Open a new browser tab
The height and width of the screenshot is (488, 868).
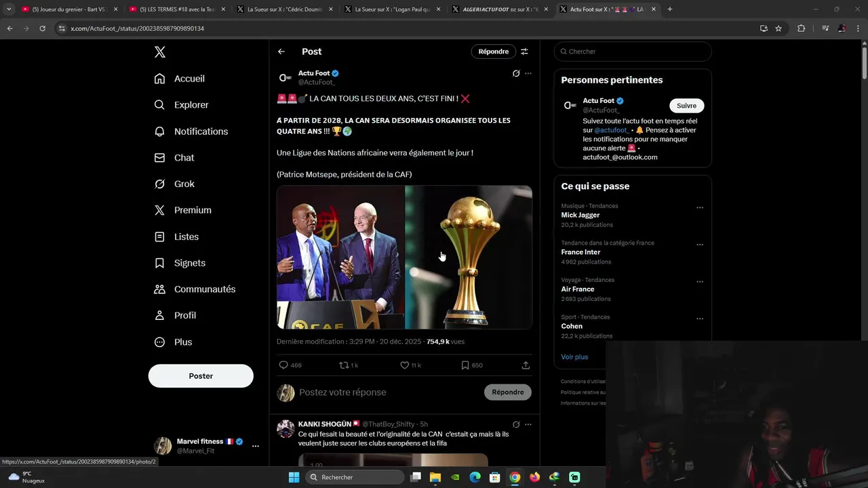(670, 9)
